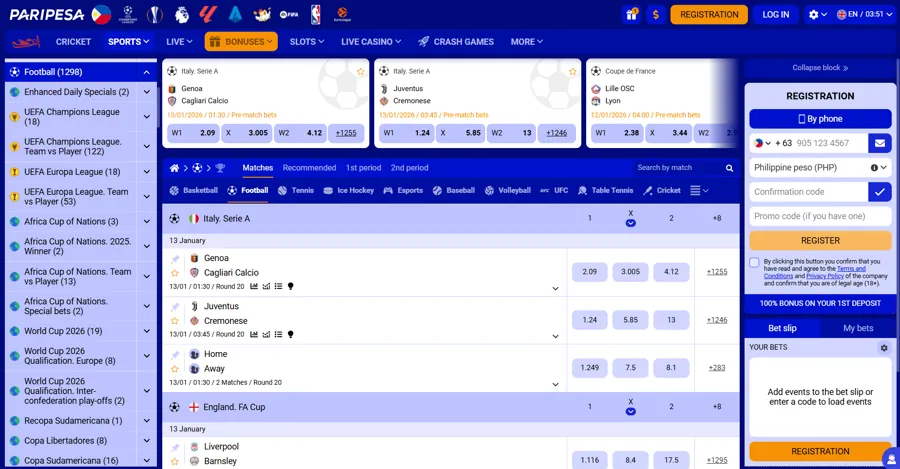
Task: Select the Esports sport tab
Action: point(403,191)
